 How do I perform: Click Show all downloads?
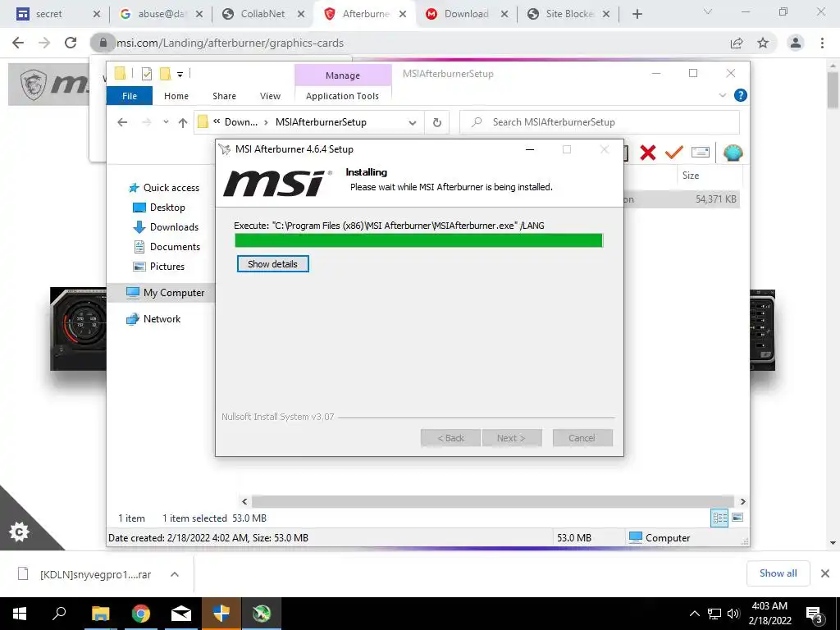(778, 573)
